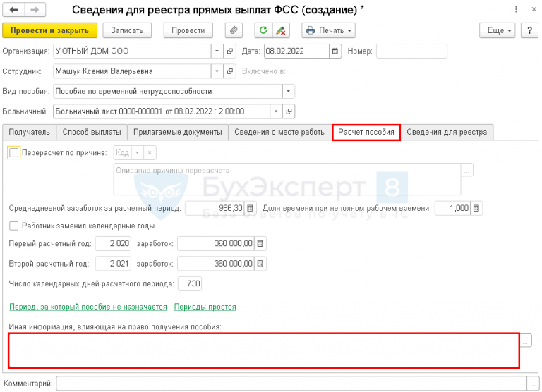
Task: Open the calendar picker next to Дата
Action: [x=335, y=51]
